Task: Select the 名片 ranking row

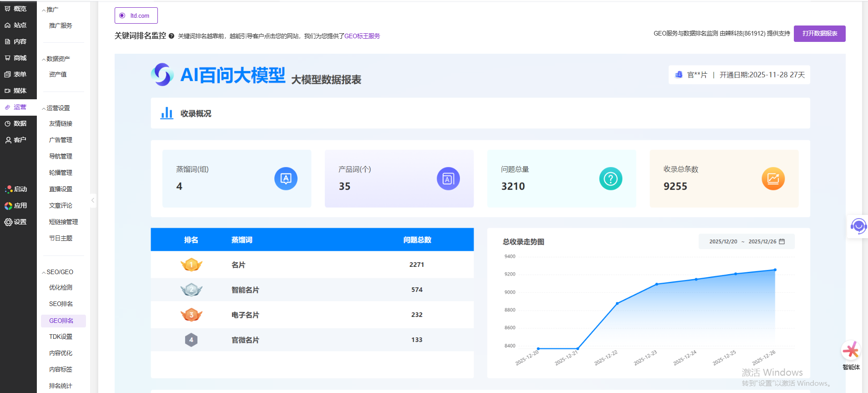Action: tap(312, 265)
